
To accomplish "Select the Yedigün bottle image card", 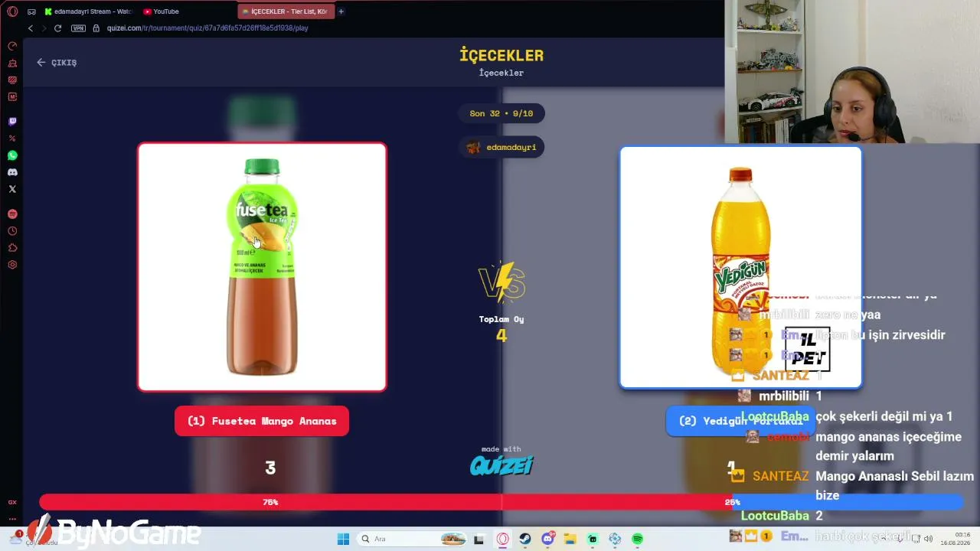I will (x=741, y=267).
